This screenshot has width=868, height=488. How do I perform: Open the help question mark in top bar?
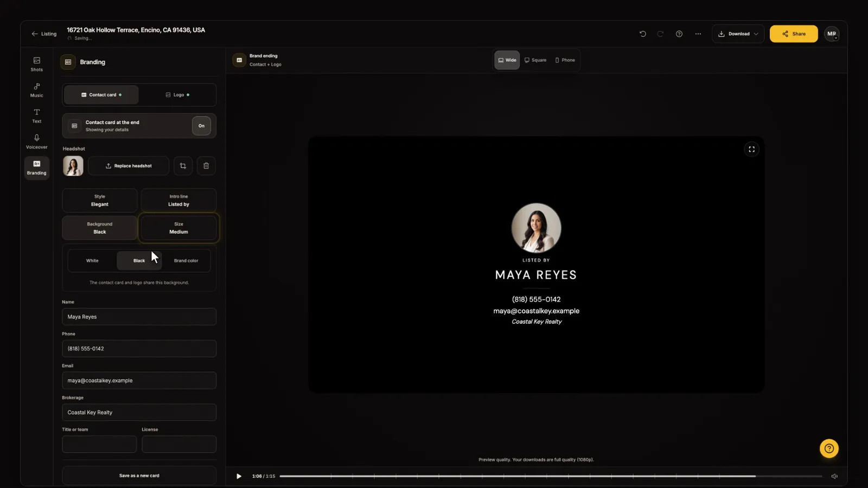click(x=679, y=34)
